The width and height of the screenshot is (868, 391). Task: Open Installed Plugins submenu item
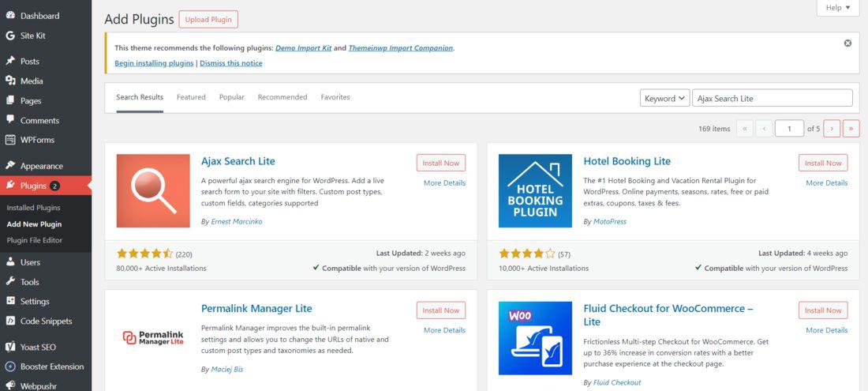coord(33,208)
